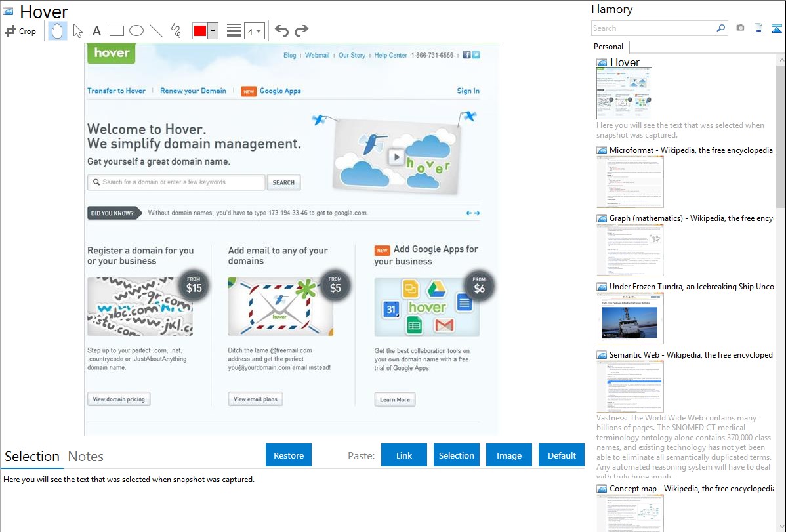
Task: Click the title "Concept map - Wikipedia, the free encyclopedi"
Action: 691,488
